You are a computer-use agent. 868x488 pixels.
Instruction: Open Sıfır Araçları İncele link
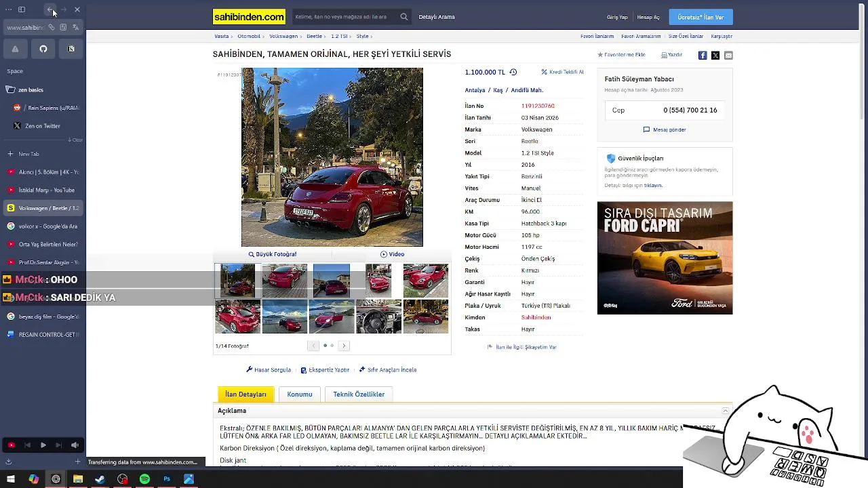[x=388, y=370]
